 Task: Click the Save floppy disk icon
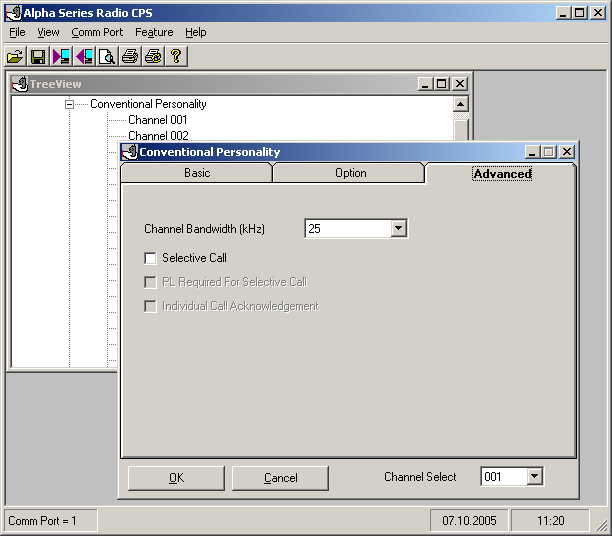coord(38,57)
